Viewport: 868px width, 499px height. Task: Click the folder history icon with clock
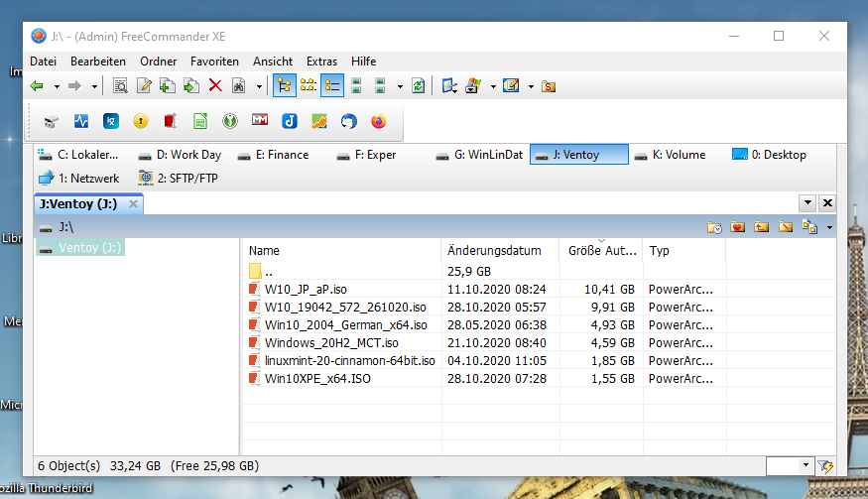pyautogui.click(x=714, y=227)
